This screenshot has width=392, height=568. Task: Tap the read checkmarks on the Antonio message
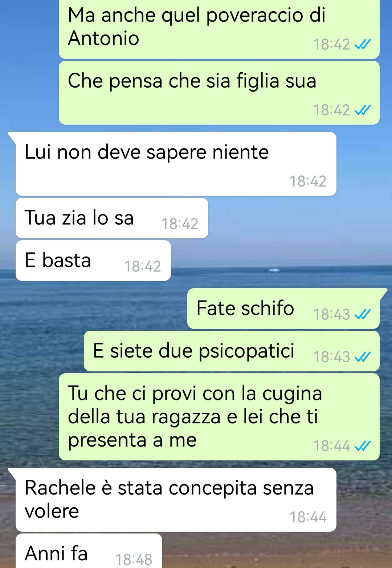point(362,44)
